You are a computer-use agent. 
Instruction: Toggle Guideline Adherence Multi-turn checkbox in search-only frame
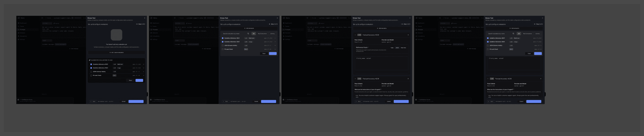point(223,38)
